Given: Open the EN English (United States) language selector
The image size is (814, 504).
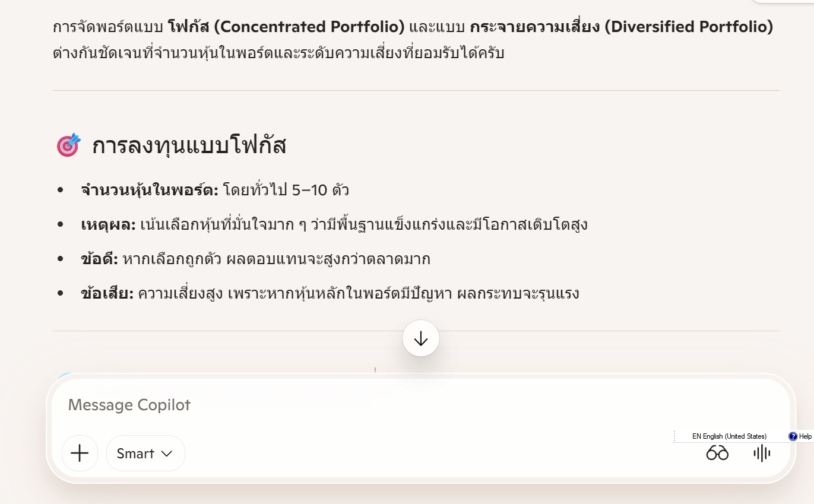Looking at the screenshot, I should coord(729,436).
